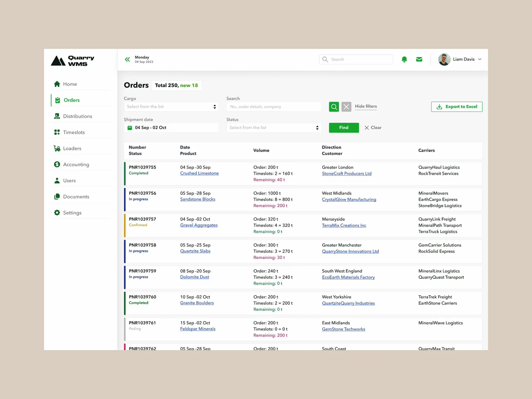Select order number PNR1039755
Viewport: 532px width, 399px height.
[142, 167]
